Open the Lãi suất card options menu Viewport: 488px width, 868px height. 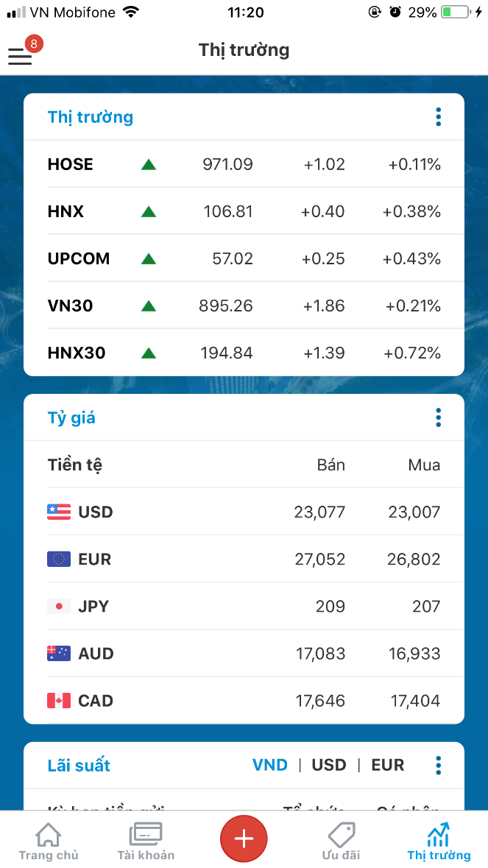[x=439, y=766]
